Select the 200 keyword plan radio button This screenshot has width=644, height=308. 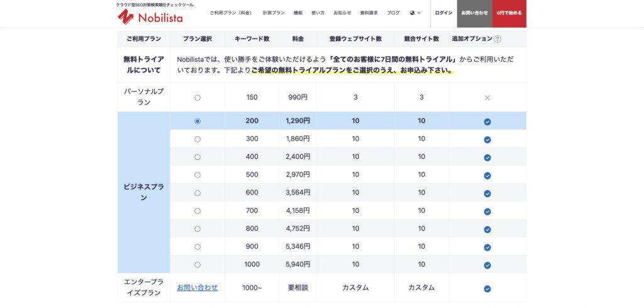pyautogui.click(x=197, y=121)
